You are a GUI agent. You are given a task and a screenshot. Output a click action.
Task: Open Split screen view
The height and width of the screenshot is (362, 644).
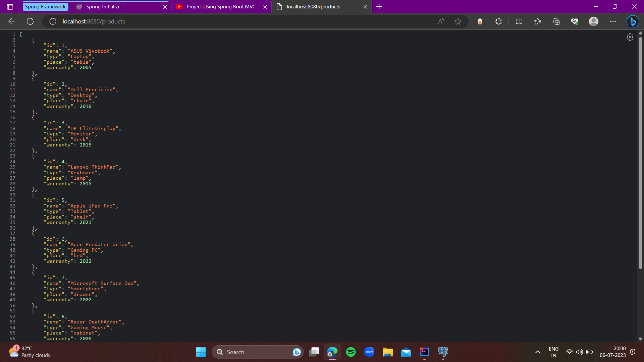[519, 21]
